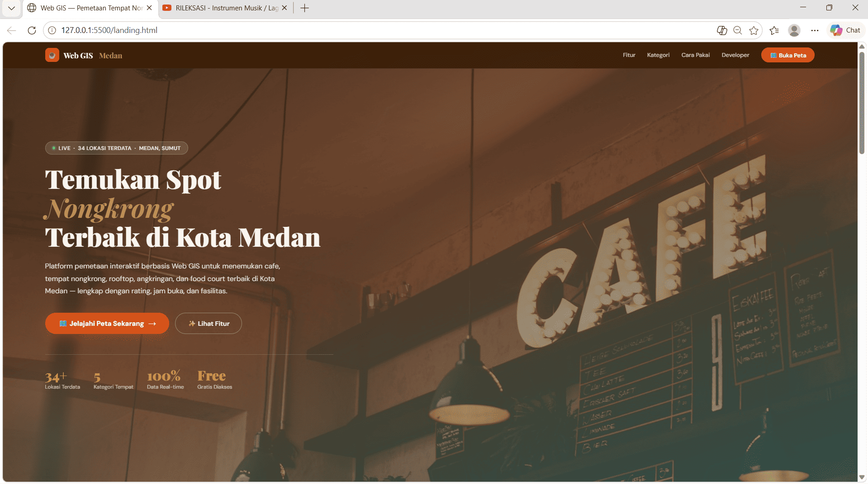Image resolution: width=868 pixels, height=484 pixels.
Task: Click the Buka Peta button in navbar
Action: coord(788,55)
